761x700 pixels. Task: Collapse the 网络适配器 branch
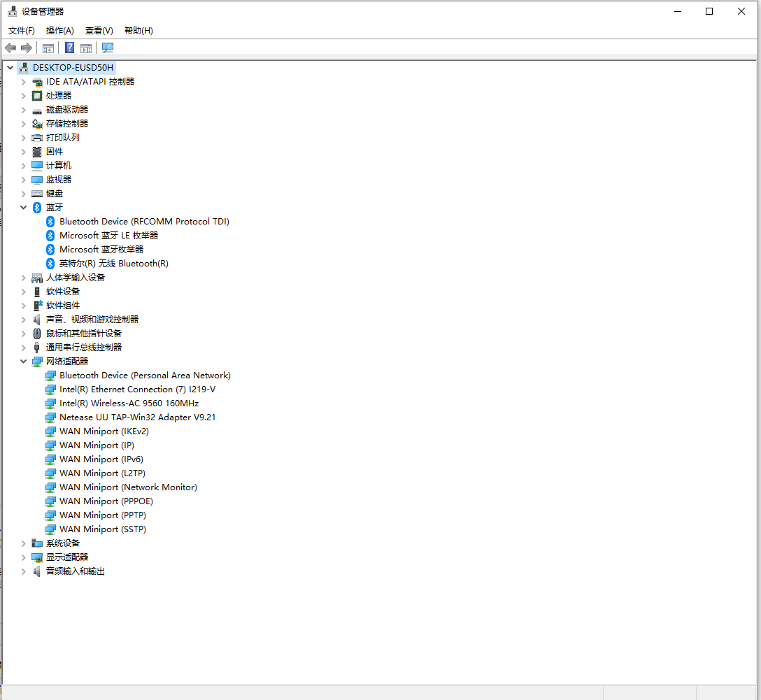pos(23,362)
